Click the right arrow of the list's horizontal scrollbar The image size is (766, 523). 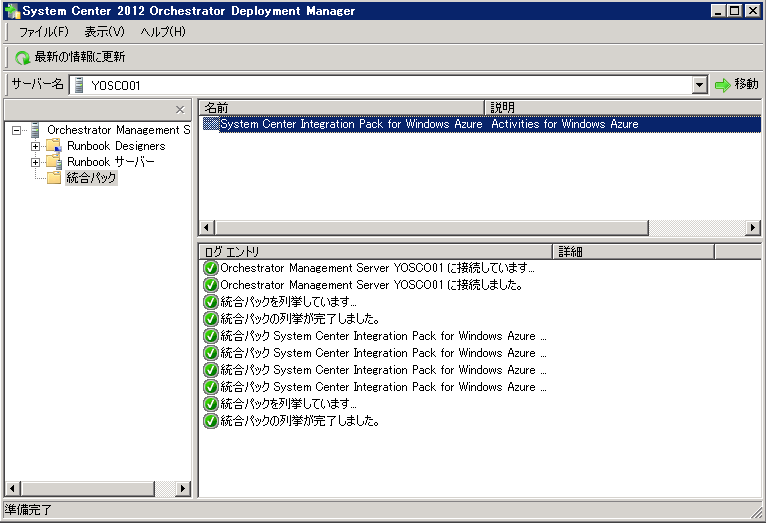pos(753,228)
